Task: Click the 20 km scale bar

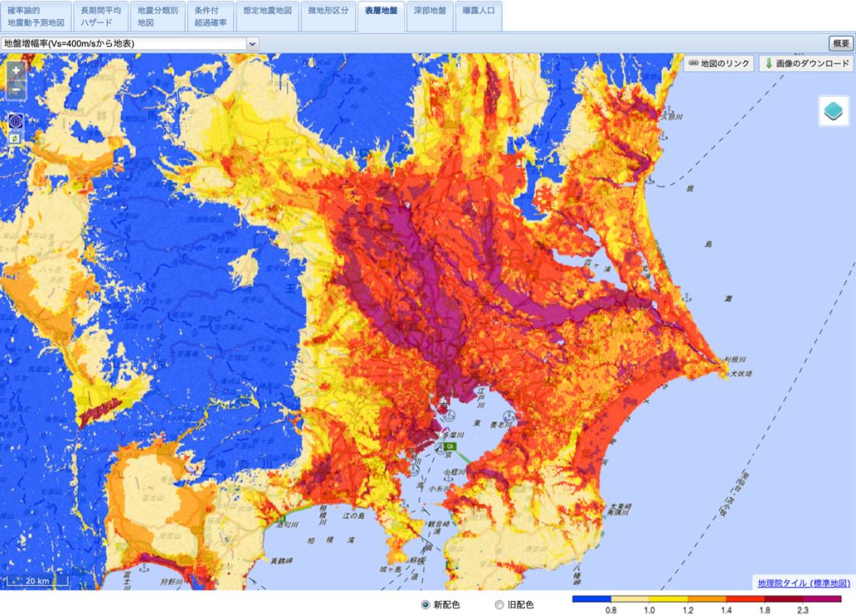Action: tap(36, 580)
